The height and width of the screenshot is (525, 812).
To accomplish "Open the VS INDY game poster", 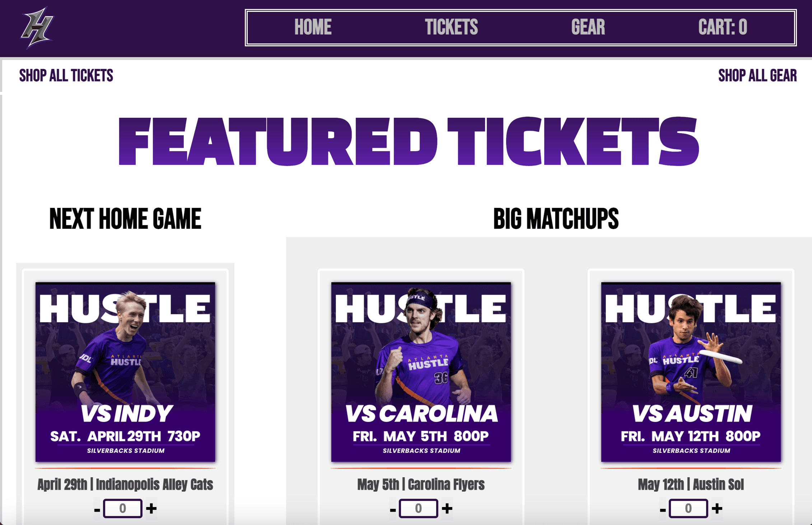I will click(125, 372).
